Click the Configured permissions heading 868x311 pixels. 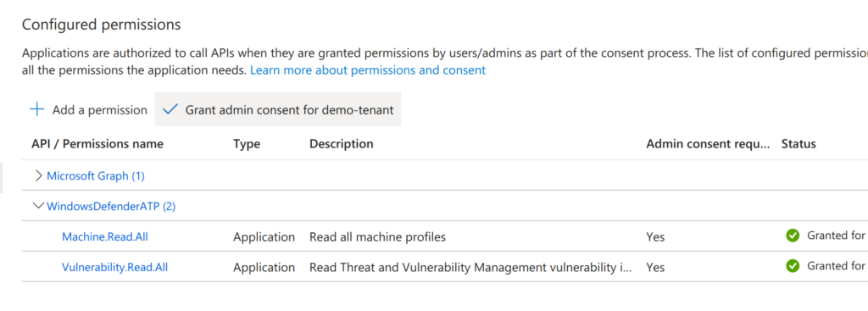102,25
